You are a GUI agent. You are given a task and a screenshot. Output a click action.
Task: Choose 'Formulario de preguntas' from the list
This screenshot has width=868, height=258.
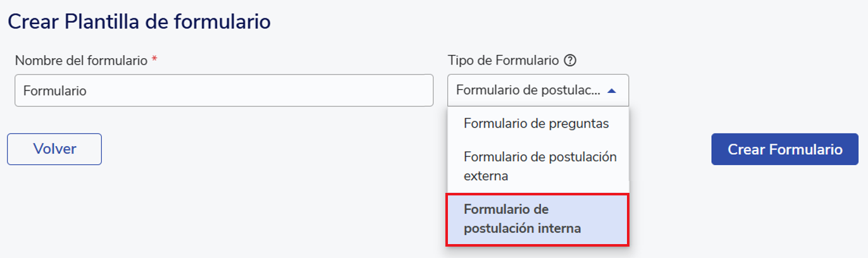click(x=536, y=123)
